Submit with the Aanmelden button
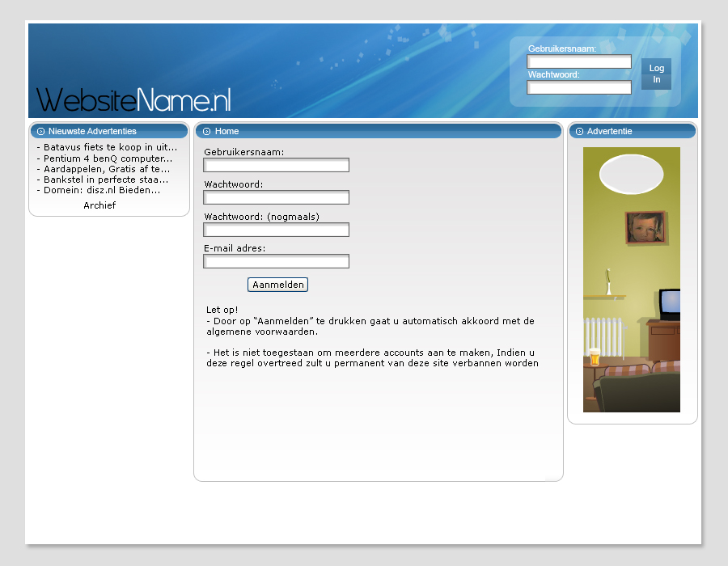The height and width of the screenshot is (566, 728). point(277,285)
